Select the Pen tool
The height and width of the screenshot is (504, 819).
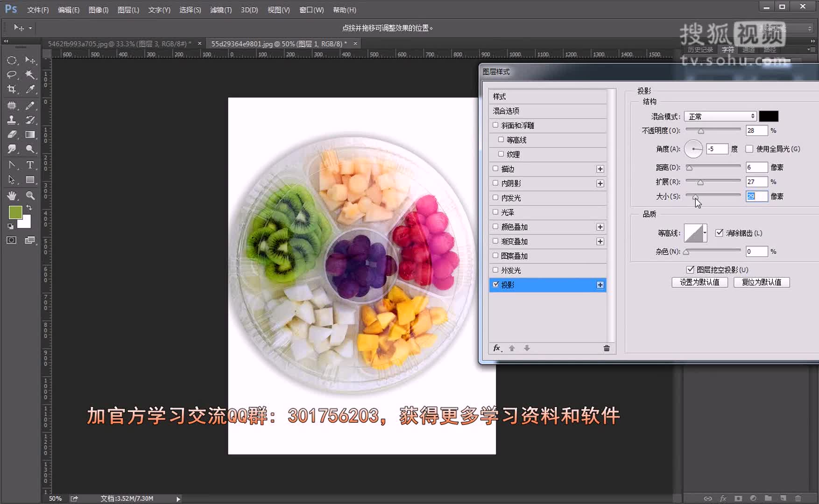click(12, 165)
